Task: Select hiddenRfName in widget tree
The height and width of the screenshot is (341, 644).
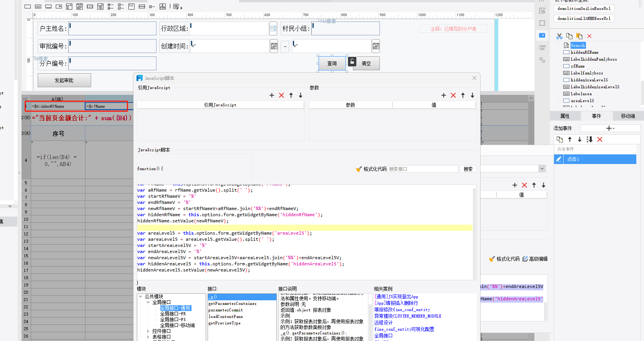Action: coord(584,52)
